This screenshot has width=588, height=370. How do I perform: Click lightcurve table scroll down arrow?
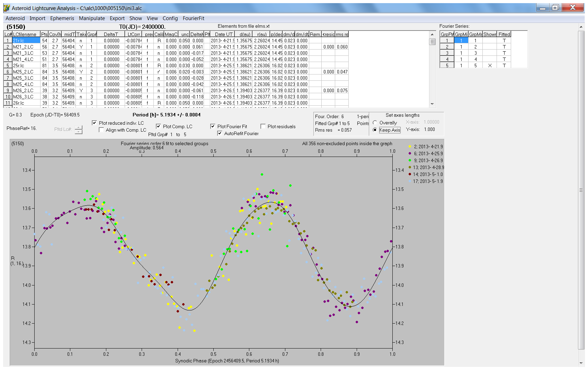pyautogui.click(x=432, y=104)
